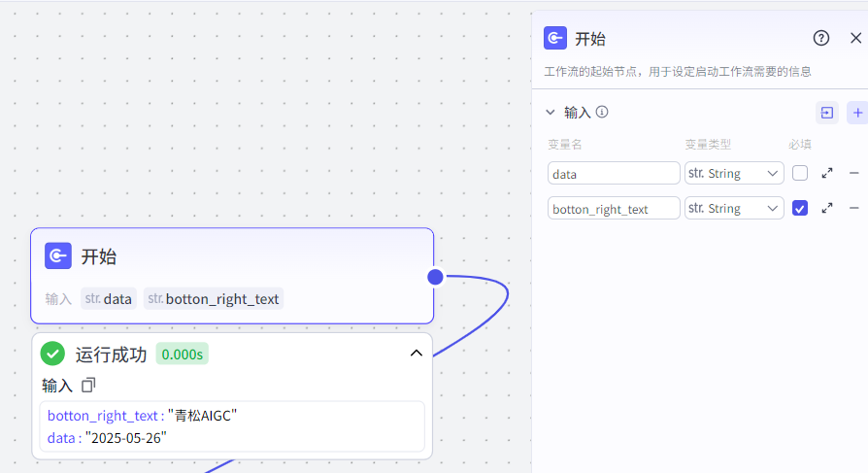Screen dimensions: 868x473
Task: Add a new input variable with plus button
Action: point(857,113)
